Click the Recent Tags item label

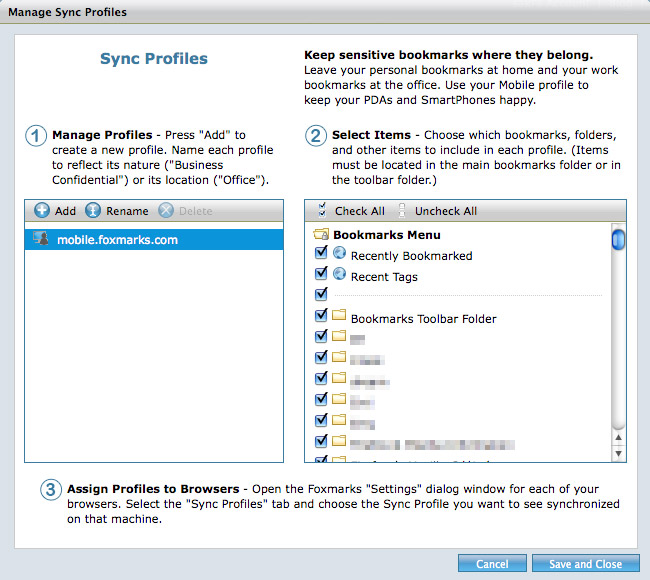[x=384, y=277]
